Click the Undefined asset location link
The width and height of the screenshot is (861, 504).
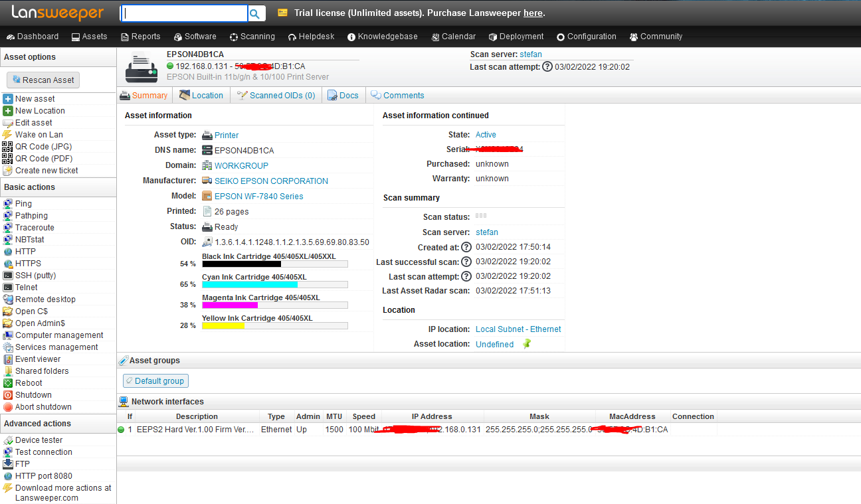tap(494, 344)
